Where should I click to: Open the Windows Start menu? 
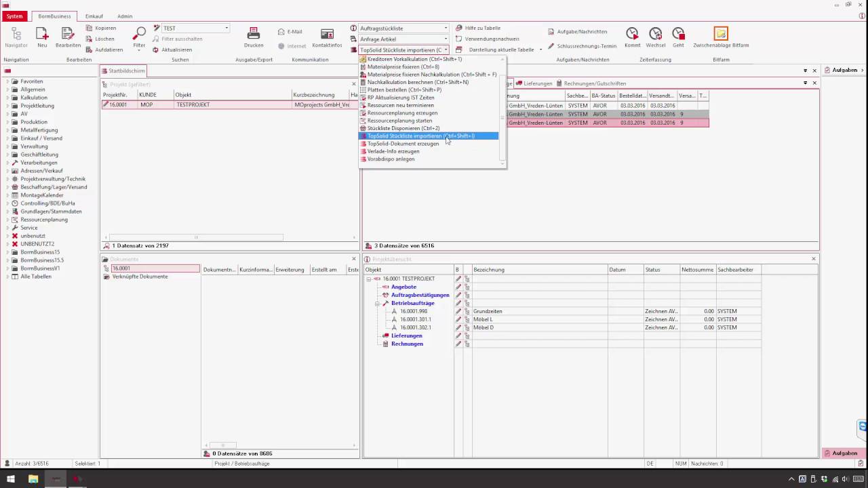11,479
